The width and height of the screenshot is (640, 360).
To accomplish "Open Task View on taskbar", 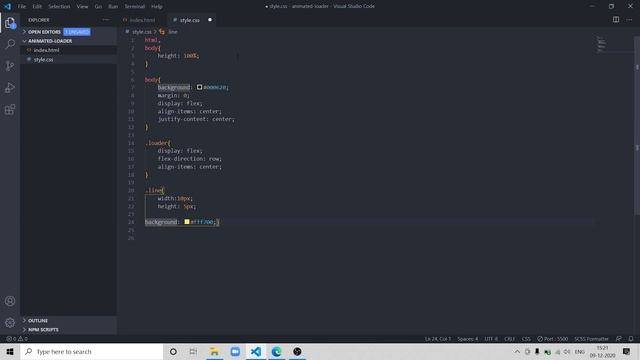I will (193, 351).
